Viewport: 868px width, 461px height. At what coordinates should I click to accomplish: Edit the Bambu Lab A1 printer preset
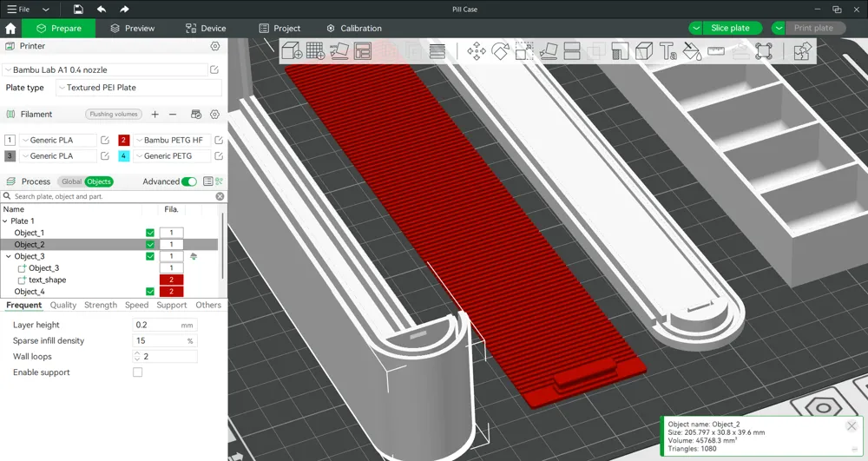pyautogui.click(x=214, y=69)
